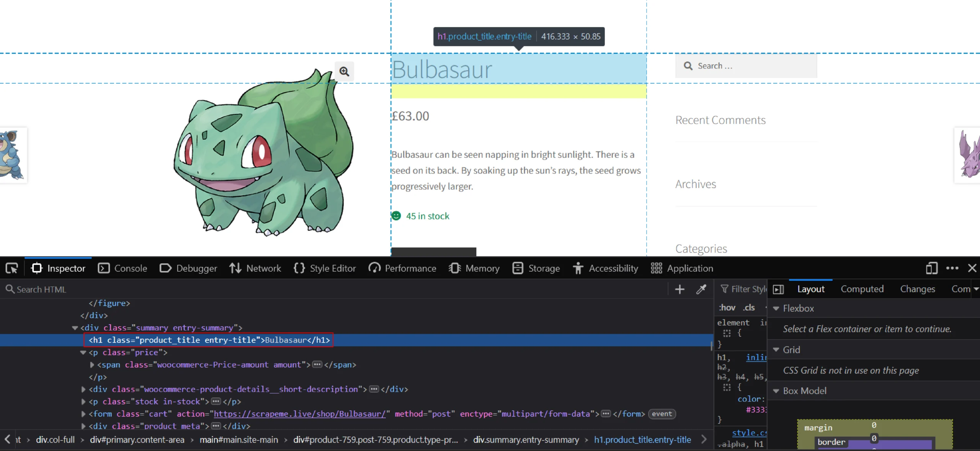Open the Style Editor tab
980x451 pixels.
tap(325, 268)
